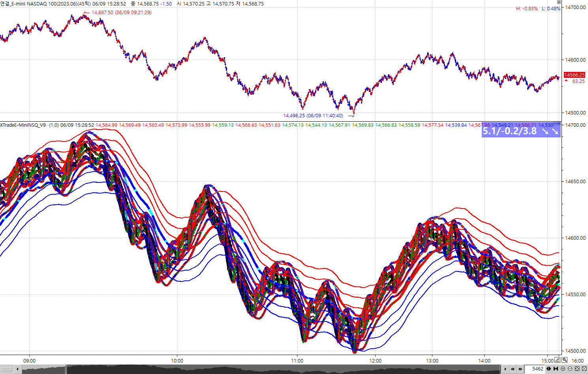The height and width of the screenshot is (374, 588).
Task: Click the low label 14,496.25 (06/09 11:40:40)
Action: pyautogui.click(x=313, y=116)
